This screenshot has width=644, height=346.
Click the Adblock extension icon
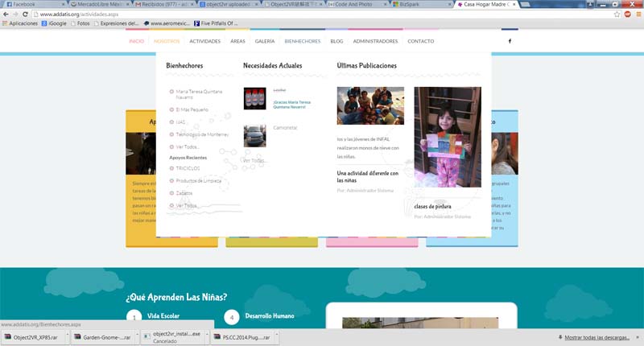click(x=626, y=14)
